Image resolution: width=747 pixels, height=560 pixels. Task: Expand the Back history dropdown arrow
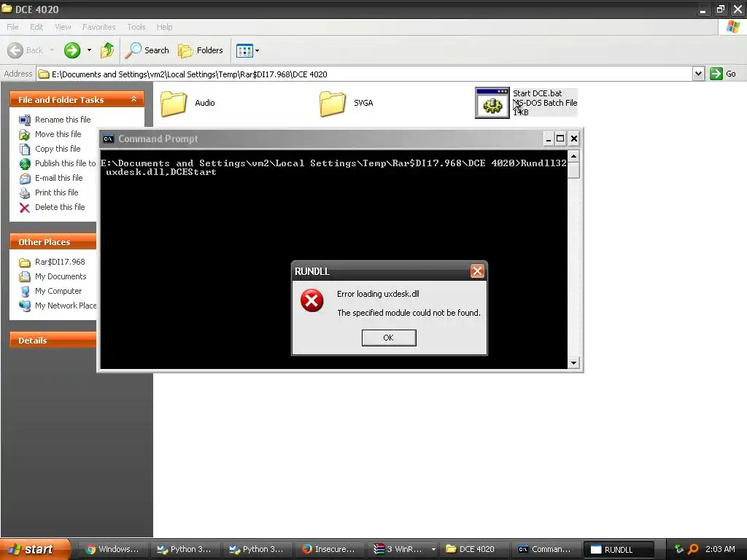pyautogui.click(x=52, y=50)
